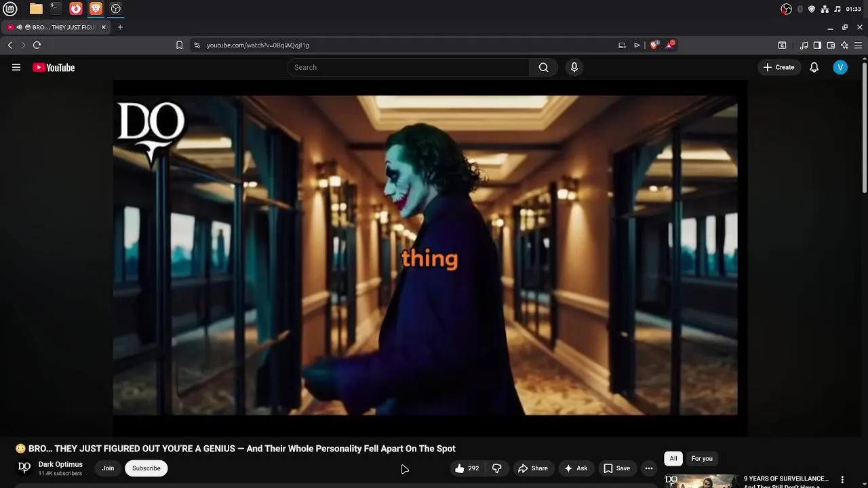Open the 9 YEARS OF SURVEILLANCE video thumbnail
Screen dimensions: 868x488
point(701,481)
